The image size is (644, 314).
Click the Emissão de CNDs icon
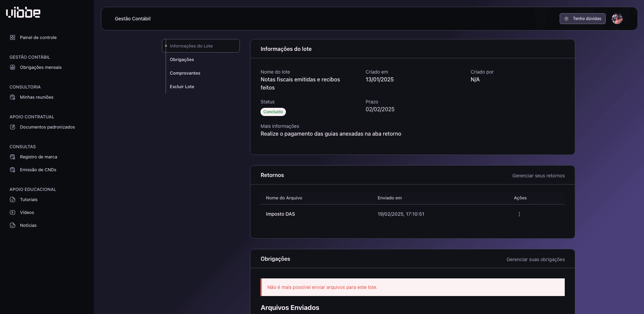13,170
